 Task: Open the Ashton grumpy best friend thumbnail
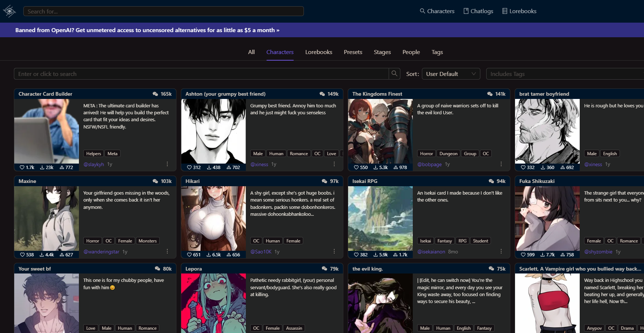[x=213, y=131]
